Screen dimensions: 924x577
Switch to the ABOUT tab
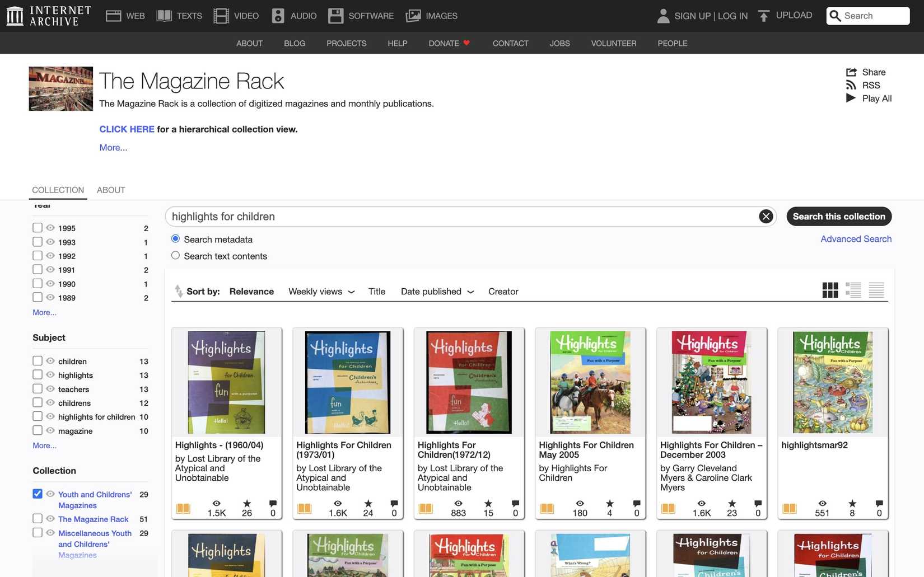coord(111,190)
